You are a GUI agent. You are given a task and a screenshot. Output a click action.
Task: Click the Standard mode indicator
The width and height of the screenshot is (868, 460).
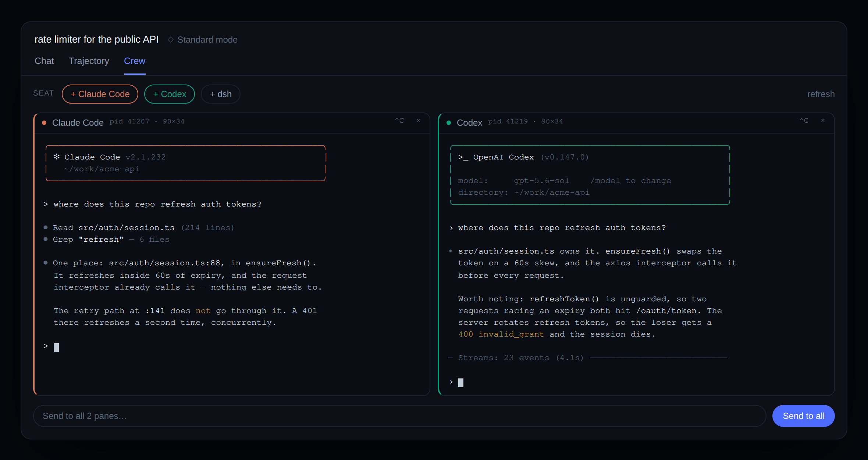point(203,40)
